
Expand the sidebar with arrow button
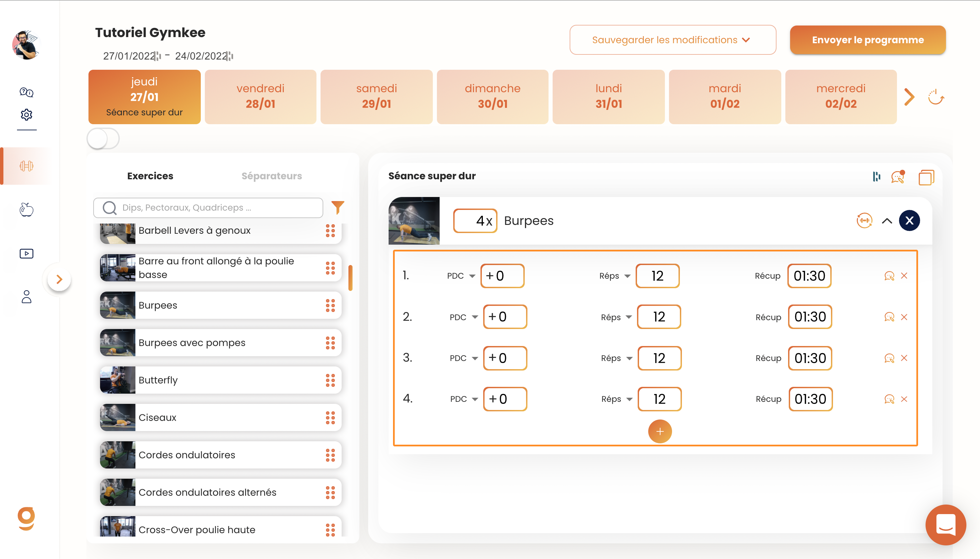59,279
